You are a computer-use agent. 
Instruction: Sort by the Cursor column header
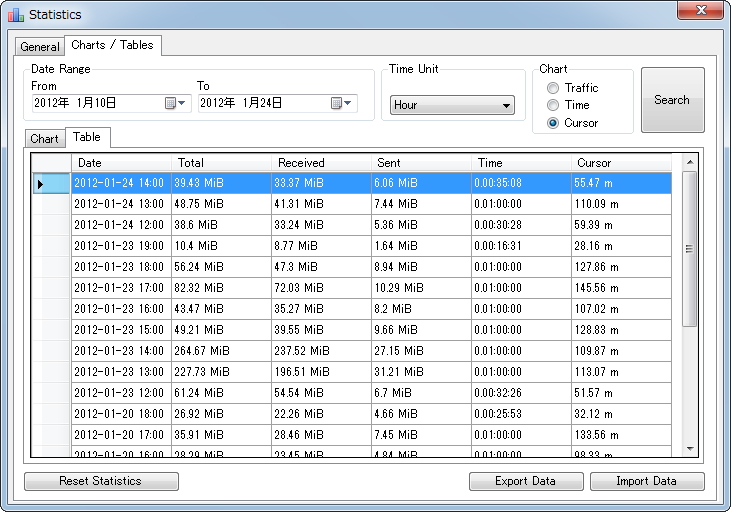click(x=621, y=163)
